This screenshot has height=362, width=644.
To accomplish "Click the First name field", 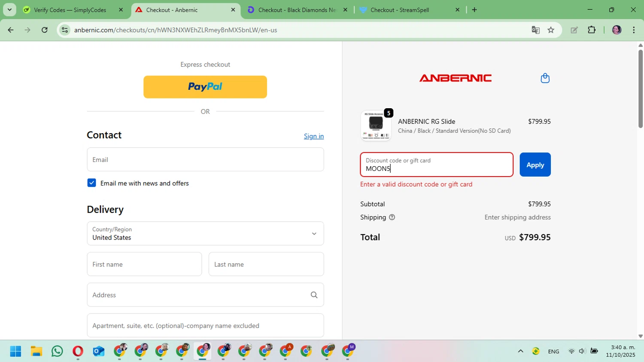I will pyautogui.click(x=144, y=264).
